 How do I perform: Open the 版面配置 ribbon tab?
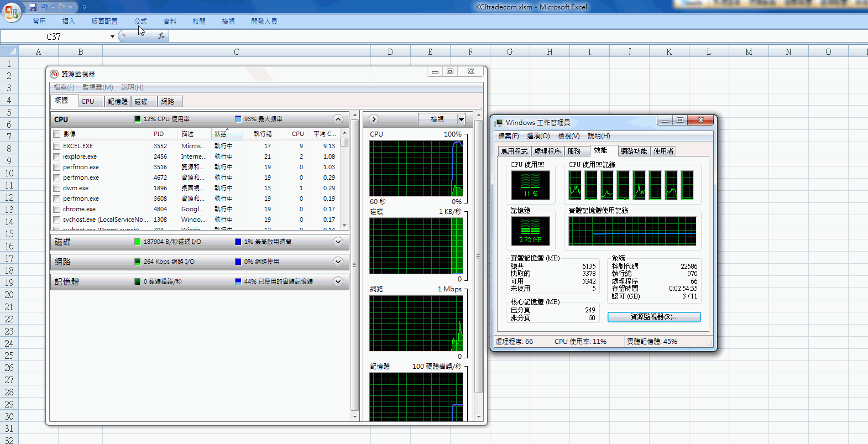(104, 22)
